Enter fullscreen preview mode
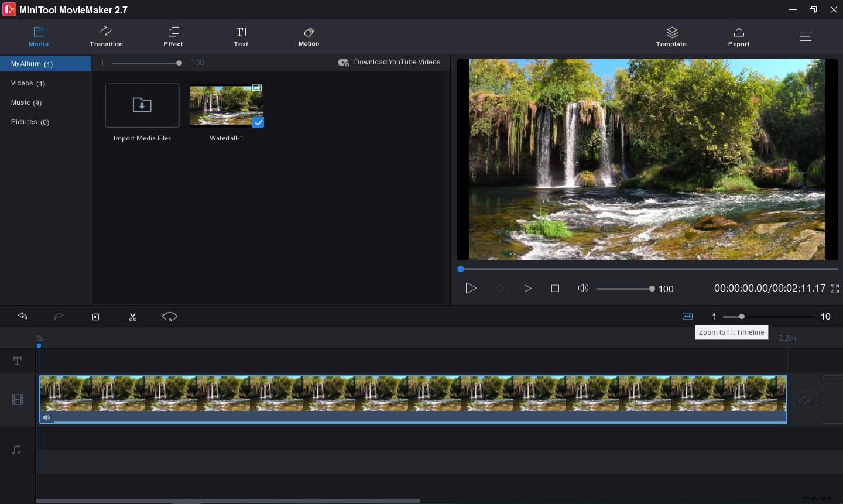Screen dimensions: 843x504 [835, 288]
